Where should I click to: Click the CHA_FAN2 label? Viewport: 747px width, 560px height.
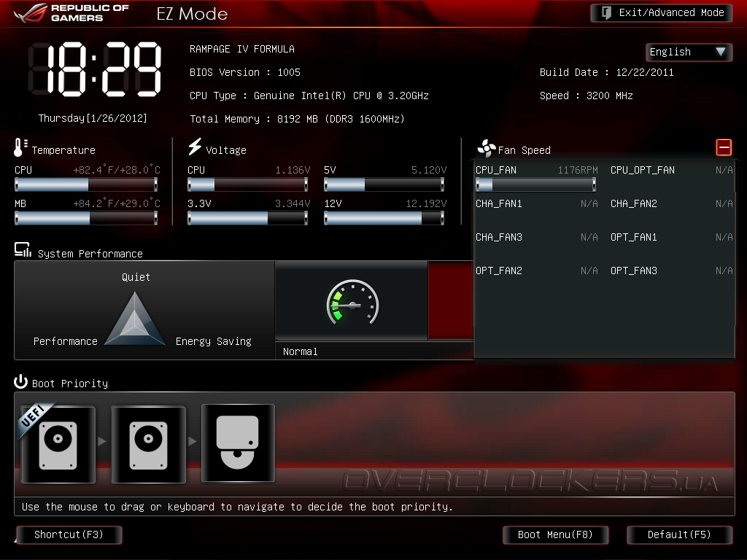tap(634, 204)
